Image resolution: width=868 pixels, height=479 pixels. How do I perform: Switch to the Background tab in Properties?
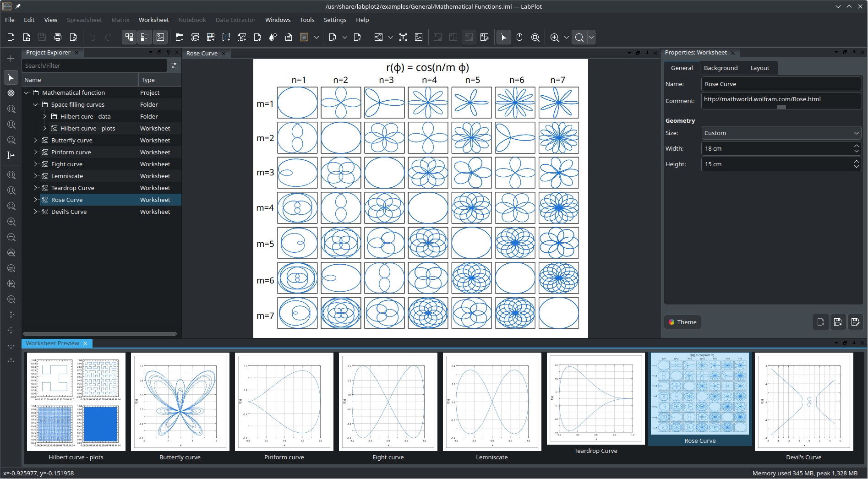[x=721, y=68]
